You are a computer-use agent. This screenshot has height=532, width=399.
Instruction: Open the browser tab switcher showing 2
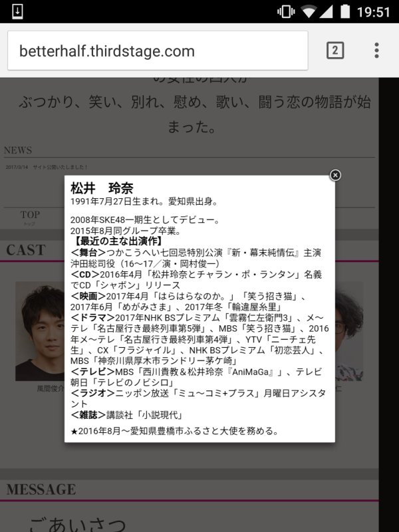coord(335,51)
